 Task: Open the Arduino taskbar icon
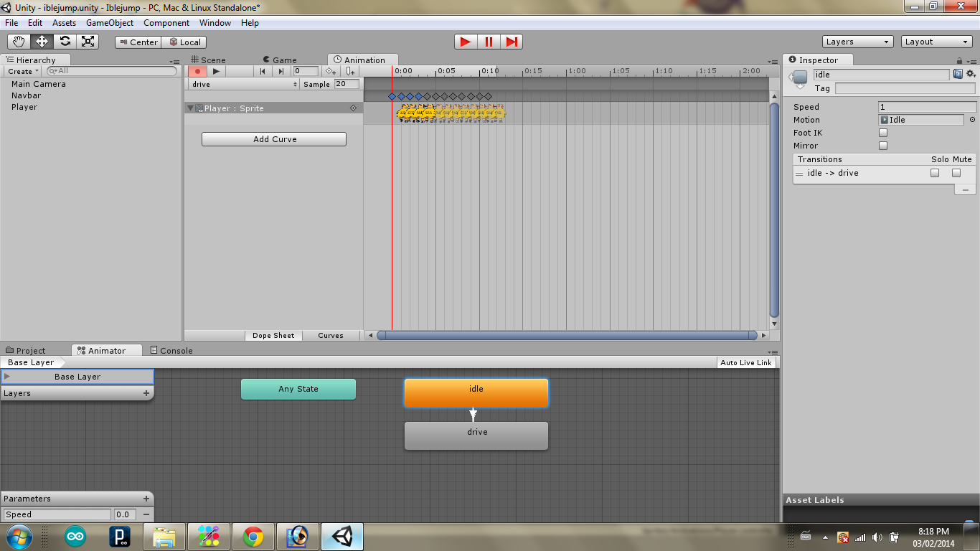tap(75, 537)
